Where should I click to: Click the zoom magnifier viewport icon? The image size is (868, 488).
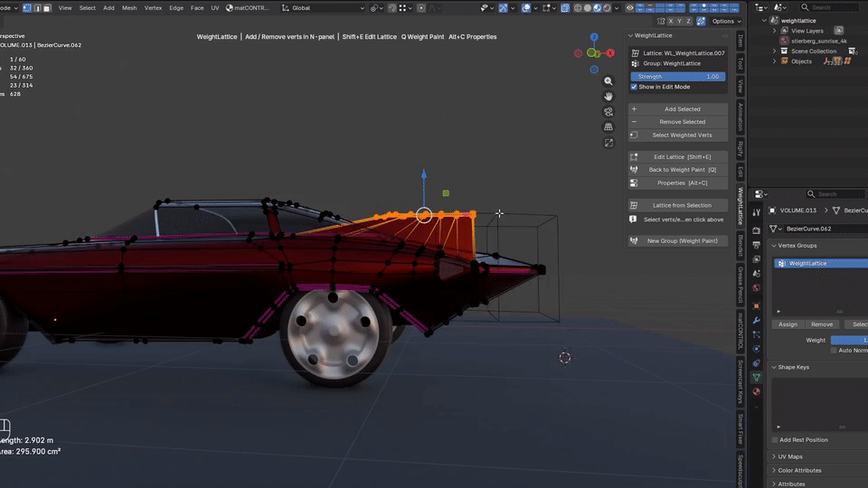pyautogui.click(x=609, y=81)
